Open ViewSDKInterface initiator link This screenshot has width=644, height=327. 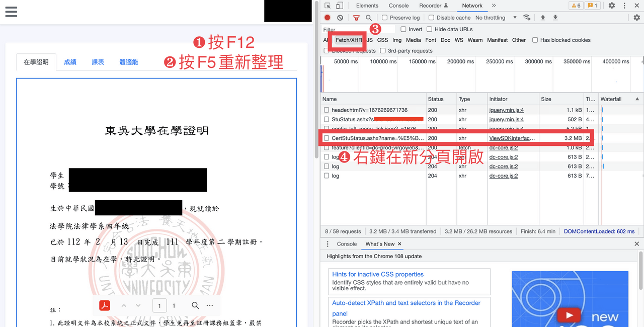[512, 138]
